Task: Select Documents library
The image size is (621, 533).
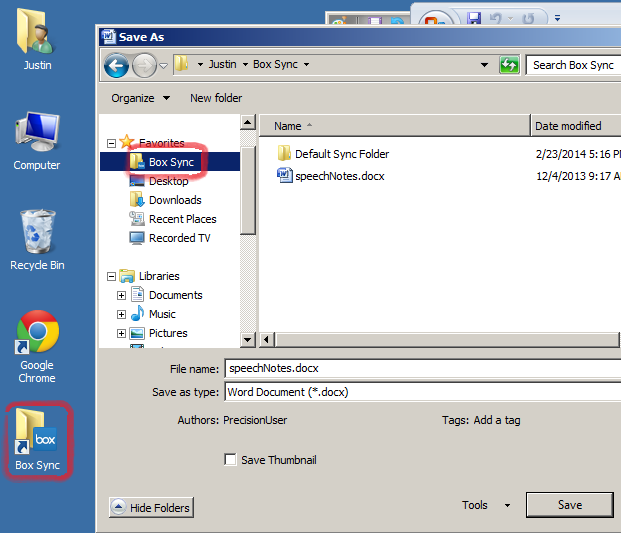Action: [175, 295]
